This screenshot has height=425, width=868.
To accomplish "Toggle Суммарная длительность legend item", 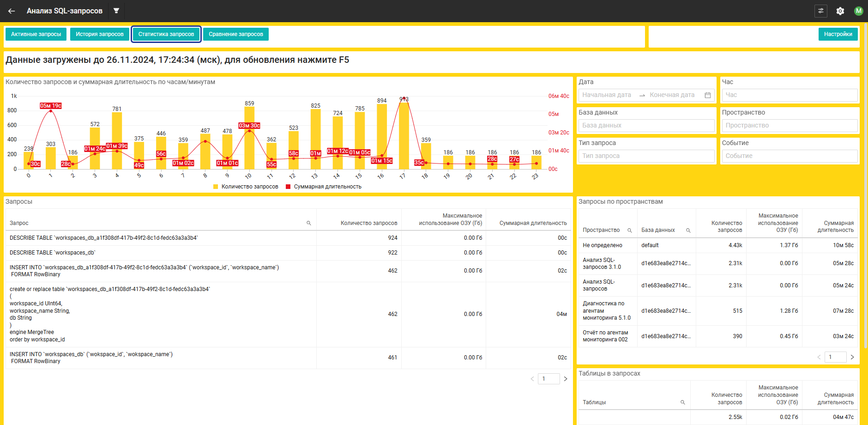I will tap(324, 187).
